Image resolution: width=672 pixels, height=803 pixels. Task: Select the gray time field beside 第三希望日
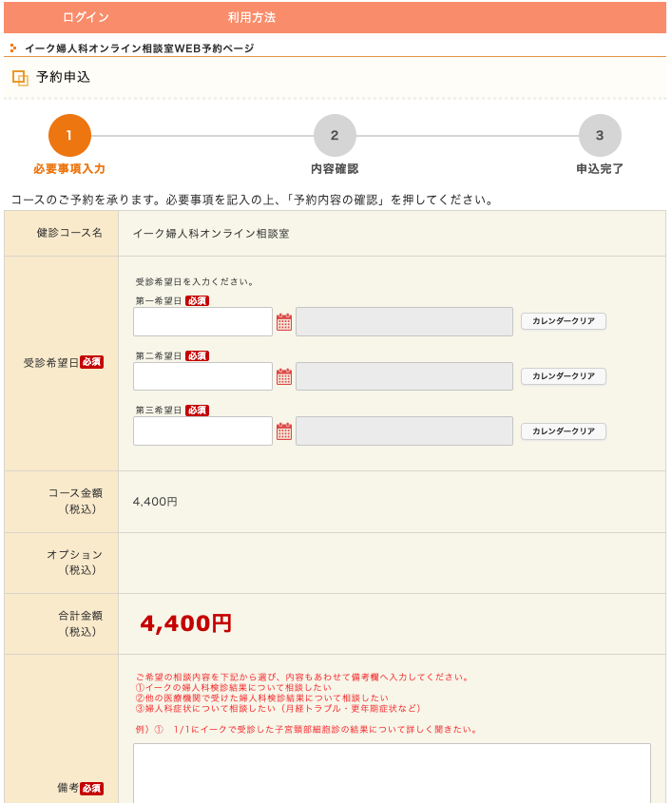[x=404, y=431]
